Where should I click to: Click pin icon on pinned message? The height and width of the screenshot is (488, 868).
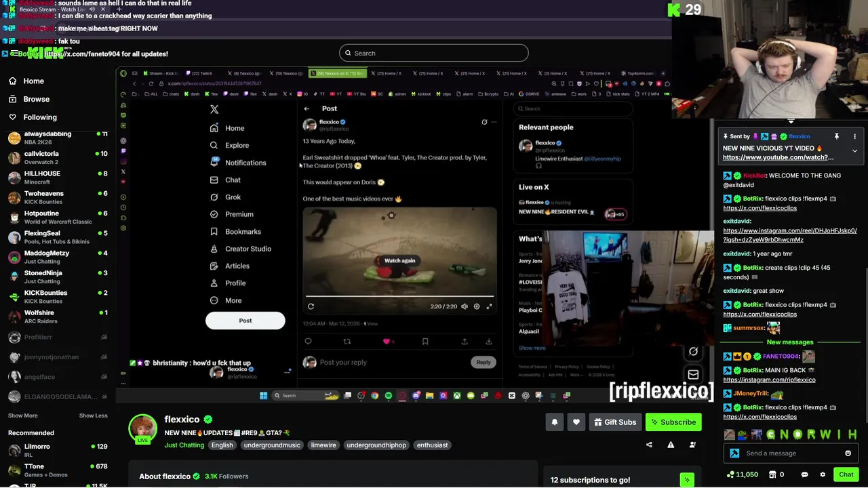tap(837, 136)
